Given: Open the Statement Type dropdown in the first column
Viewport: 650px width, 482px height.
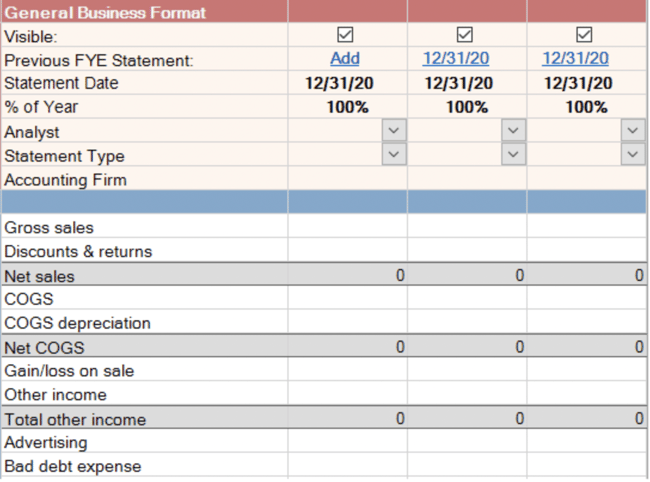Looking at the screenshot, I should 394,155.
